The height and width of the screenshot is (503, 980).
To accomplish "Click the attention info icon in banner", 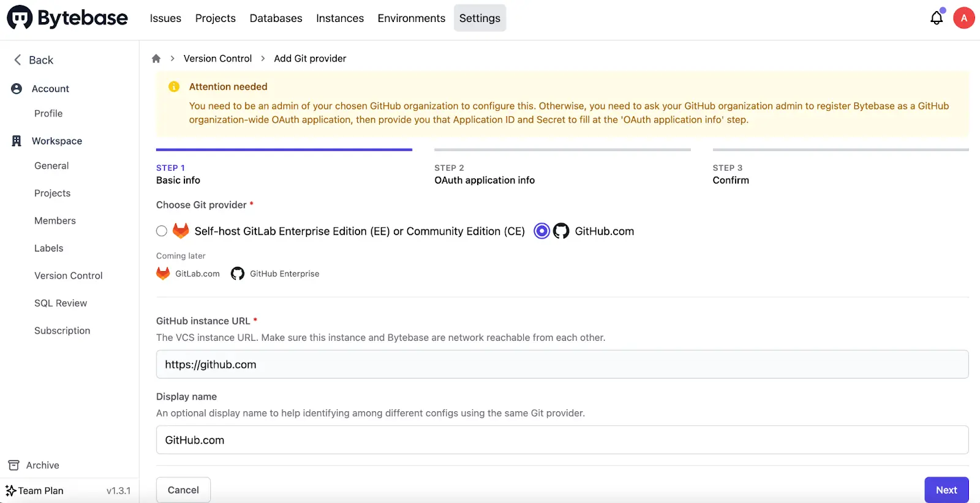I will tap(174, 87).
